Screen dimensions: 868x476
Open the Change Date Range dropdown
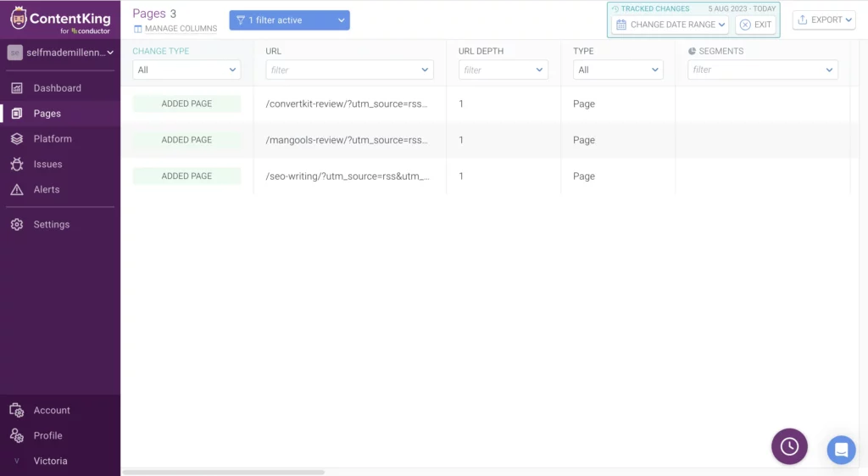[670, 25]
